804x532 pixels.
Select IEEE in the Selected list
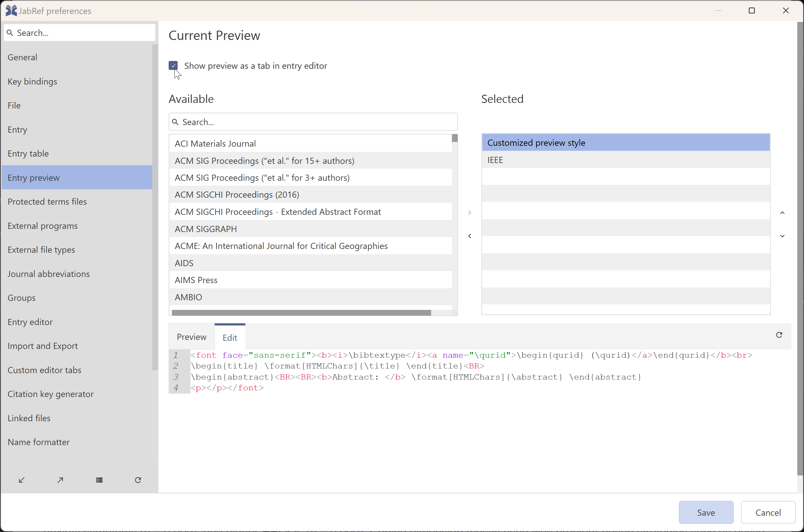click(x=626, y=160)
